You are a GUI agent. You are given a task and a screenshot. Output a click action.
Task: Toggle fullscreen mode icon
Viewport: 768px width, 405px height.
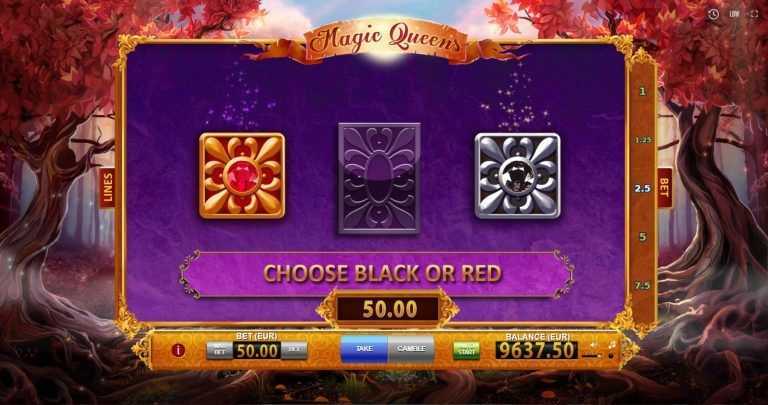(x=754, y=14)
